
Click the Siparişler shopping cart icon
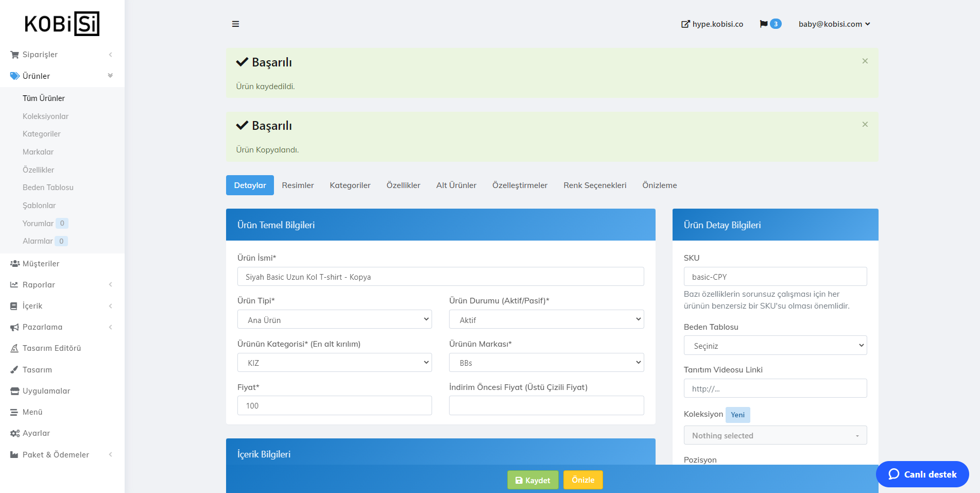pyautogui.click(x=14, y=55)
